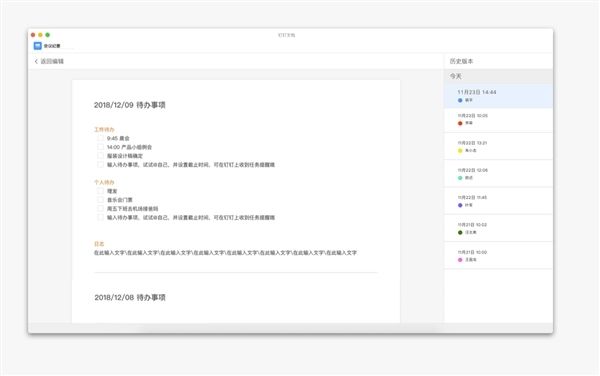Viewport: 600px width, 376px height.
Task: Click the blue document icon in the tab
Action: 38,46
